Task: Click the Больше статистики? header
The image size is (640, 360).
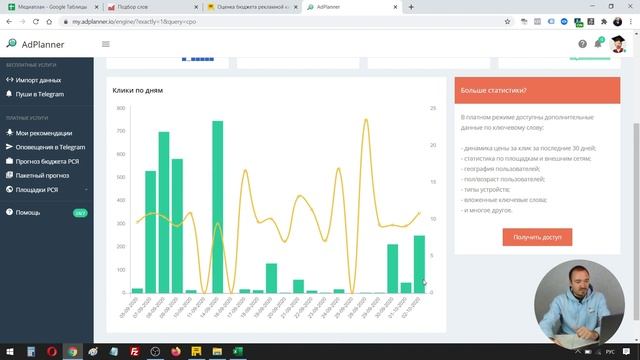Action: (x=537, y=90)
